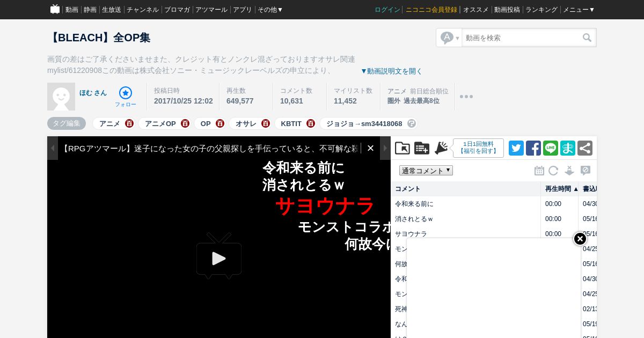644x338 pixels.
Task: Share on Twitter
Action: (x=516, y=148)
